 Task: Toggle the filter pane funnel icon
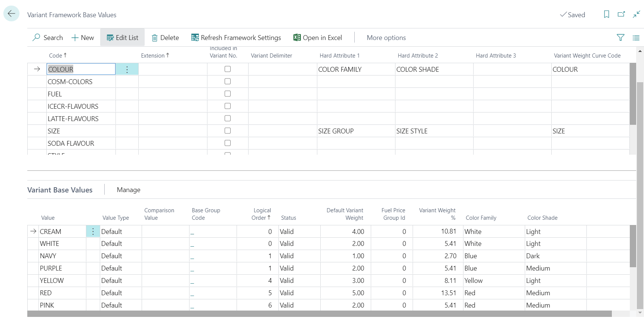coord(620,37)
